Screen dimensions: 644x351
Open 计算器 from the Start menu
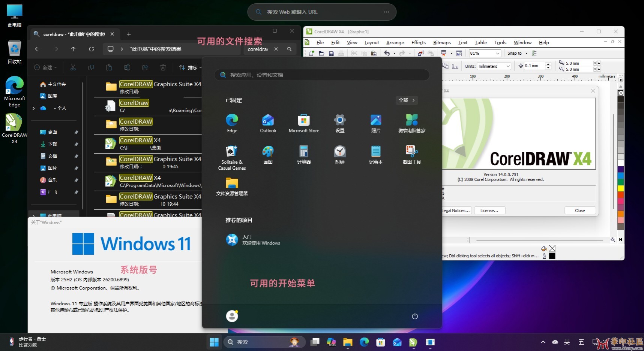[x=303, y=154]
